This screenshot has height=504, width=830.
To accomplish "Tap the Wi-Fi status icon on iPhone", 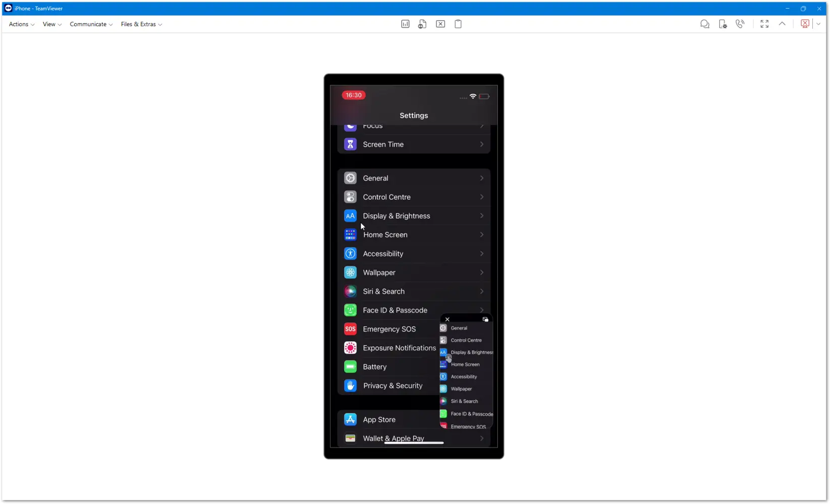I will tap(473, 96).
